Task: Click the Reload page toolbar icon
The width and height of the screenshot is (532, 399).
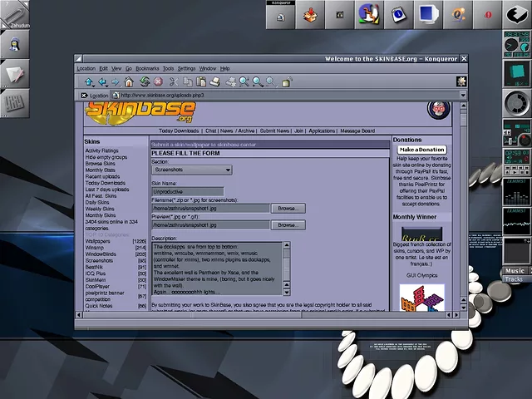Action: click(145, 82)
